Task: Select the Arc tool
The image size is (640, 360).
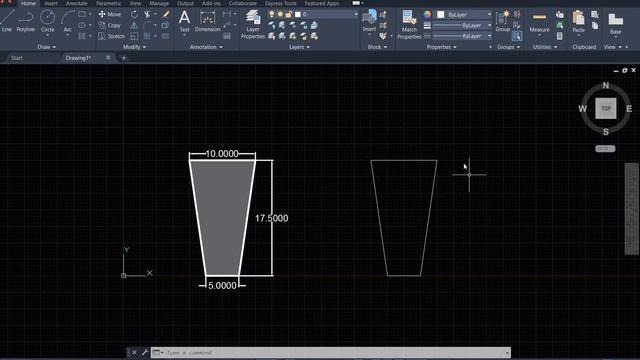Action: click(x=67, y=21)
